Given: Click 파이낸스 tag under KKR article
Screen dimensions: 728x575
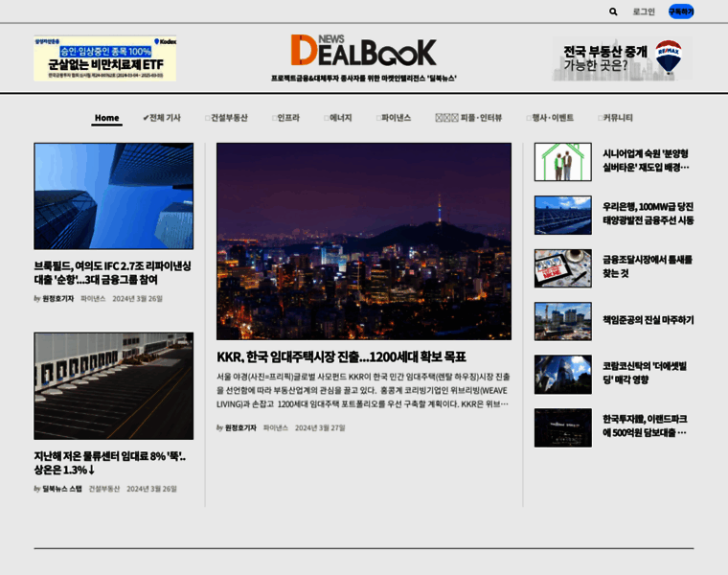Looking at the screenshot, I should pos(275,427).
